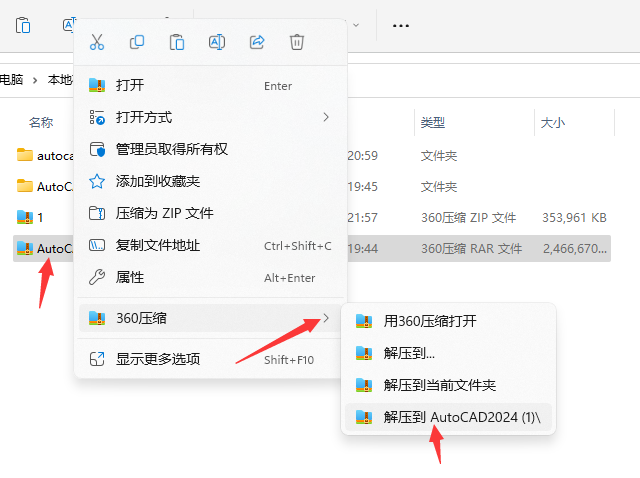Click the path icon beside 复制文件地址
The image size is (640, 478).
click(x=97, y=245)
